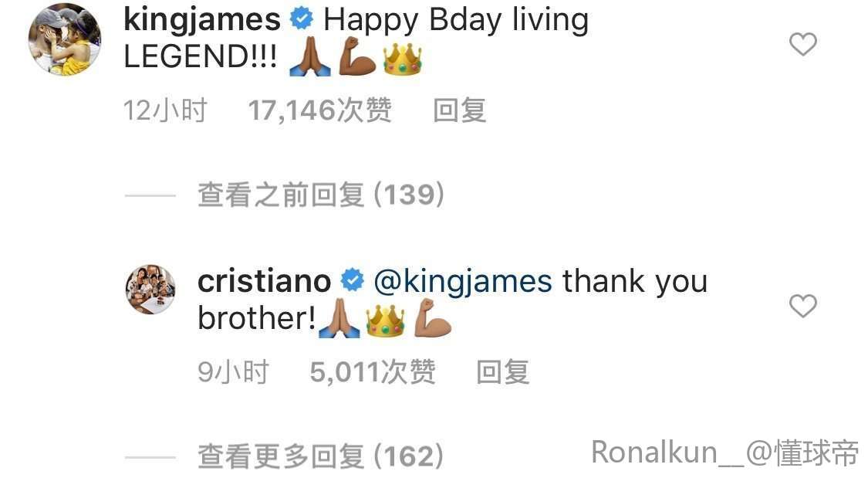The height and width of the screenshot is (478, 868).
Task: Open kingjames profile picture
Action: [65, 39]
